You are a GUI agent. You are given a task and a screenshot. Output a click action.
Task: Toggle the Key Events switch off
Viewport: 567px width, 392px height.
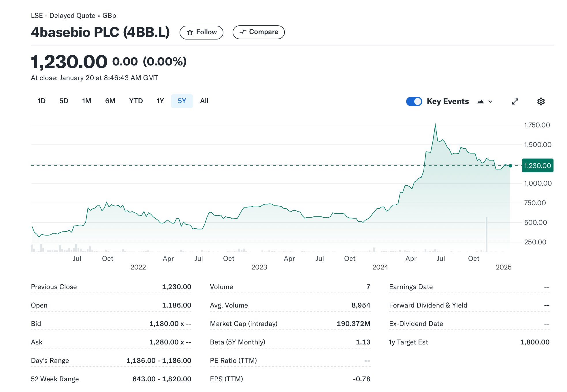pos(414,101)
